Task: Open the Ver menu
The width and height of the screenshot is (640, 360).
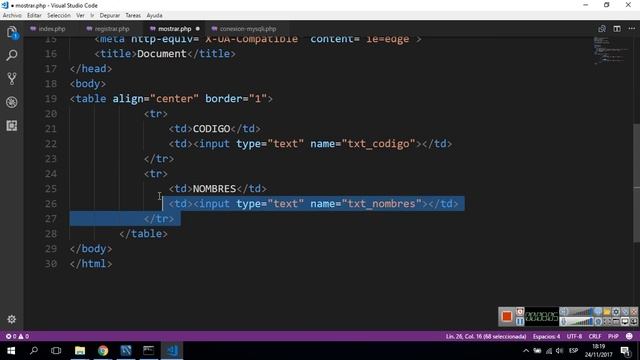Action: click(x=80, y=16)
